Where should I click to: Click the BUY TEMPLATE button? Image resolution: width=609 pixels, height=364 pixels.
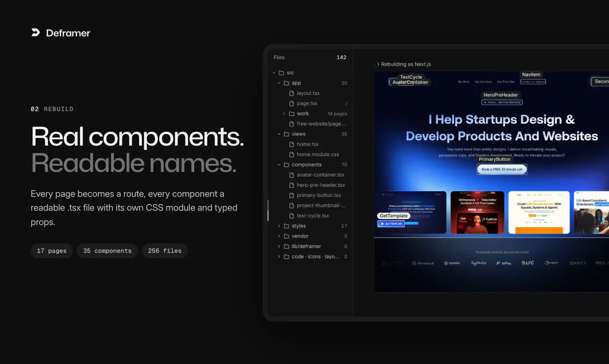tap(391, 224)
